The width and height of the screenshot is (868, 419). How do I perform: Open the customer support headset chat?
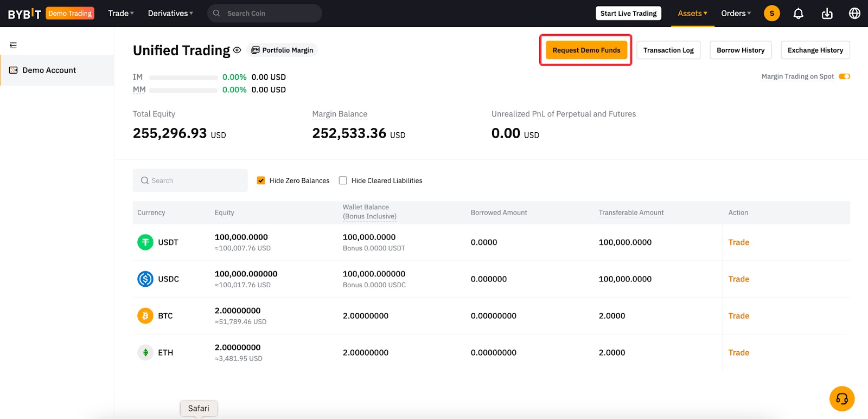click(841, 399)
